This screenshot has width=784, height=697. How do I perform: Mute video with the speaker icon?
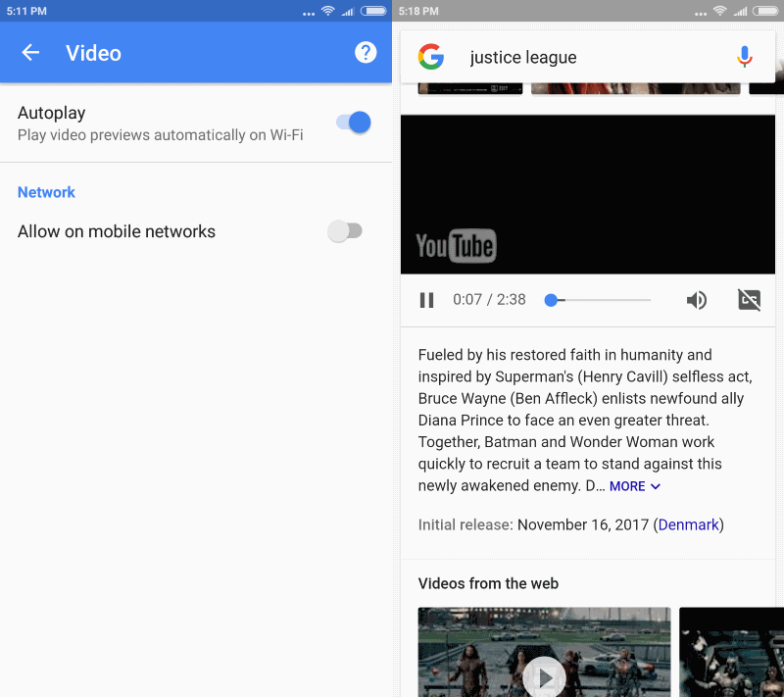[x=696, y=300]
